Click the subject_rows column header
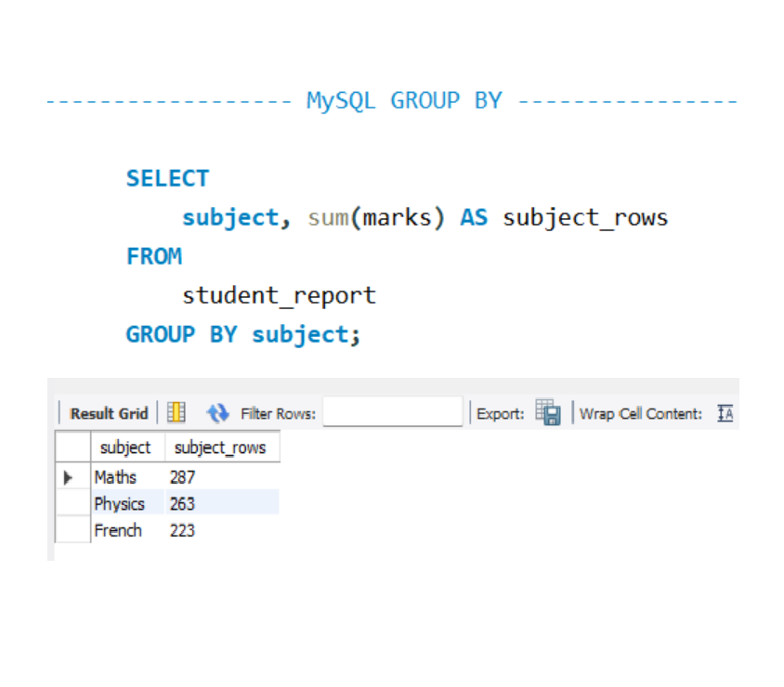 point(220,447)
